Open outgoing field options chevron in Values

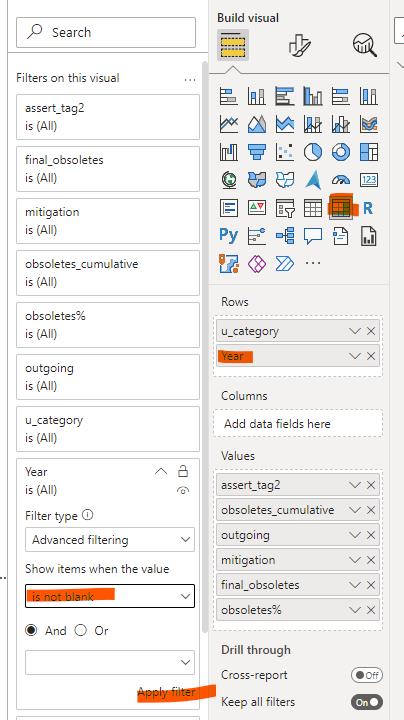click(354, 535)
